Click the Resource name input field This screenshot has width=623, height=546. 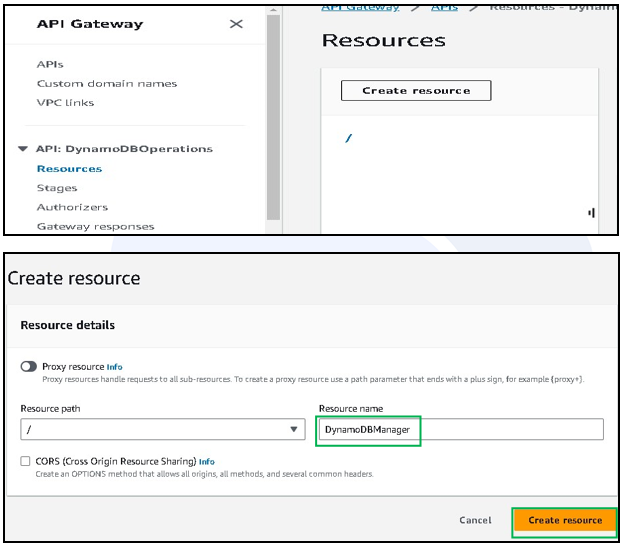461,429
